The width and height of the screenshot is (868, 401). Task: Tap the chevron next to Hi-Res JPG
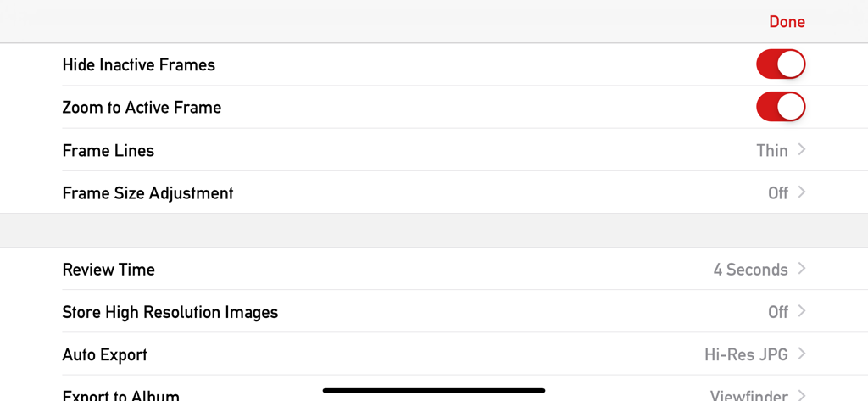coord(802,354)
